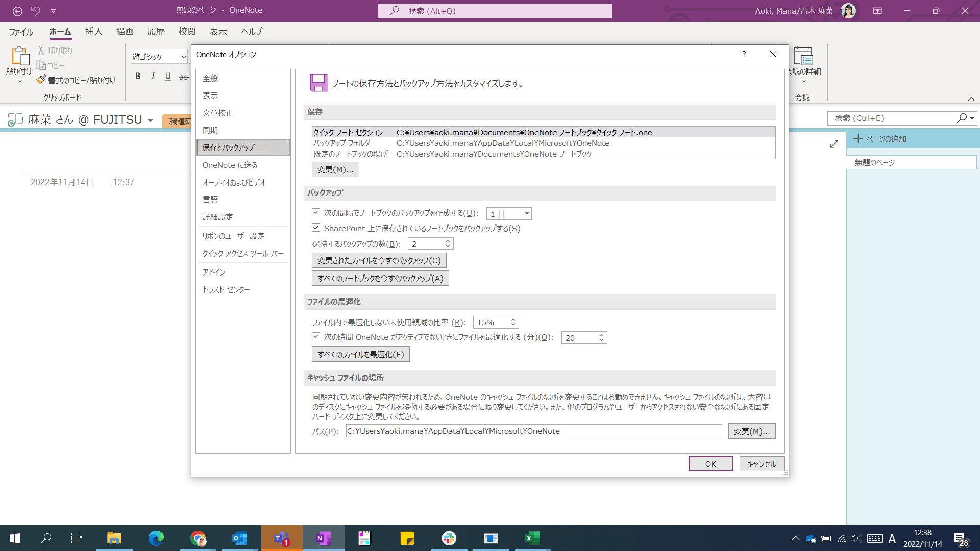Image resolution: width=980 pixels, height=551 pixels.
Task: Switch to the 履歴 ribbon tab
Action: point(156,32)
